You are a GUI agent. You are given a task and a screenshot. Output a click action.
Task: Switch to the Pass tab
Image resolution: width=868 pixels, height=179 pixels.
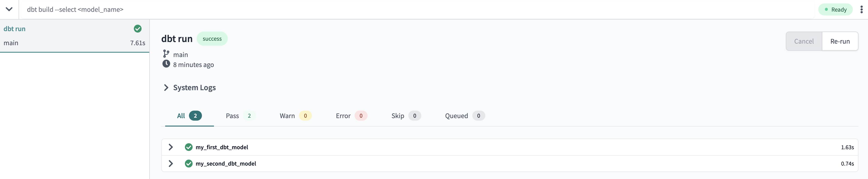(x=239, y=116)
